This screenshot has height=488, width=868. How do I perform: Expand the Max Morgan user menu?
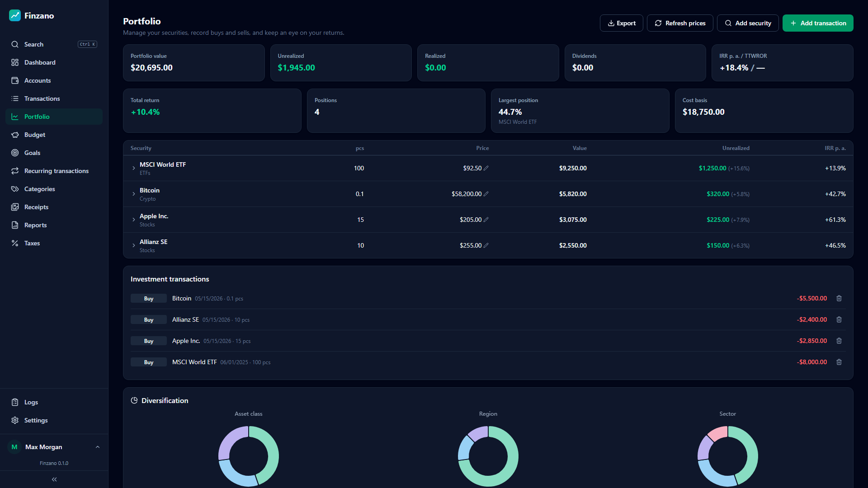pyautogui.click(x=54, y=447)
